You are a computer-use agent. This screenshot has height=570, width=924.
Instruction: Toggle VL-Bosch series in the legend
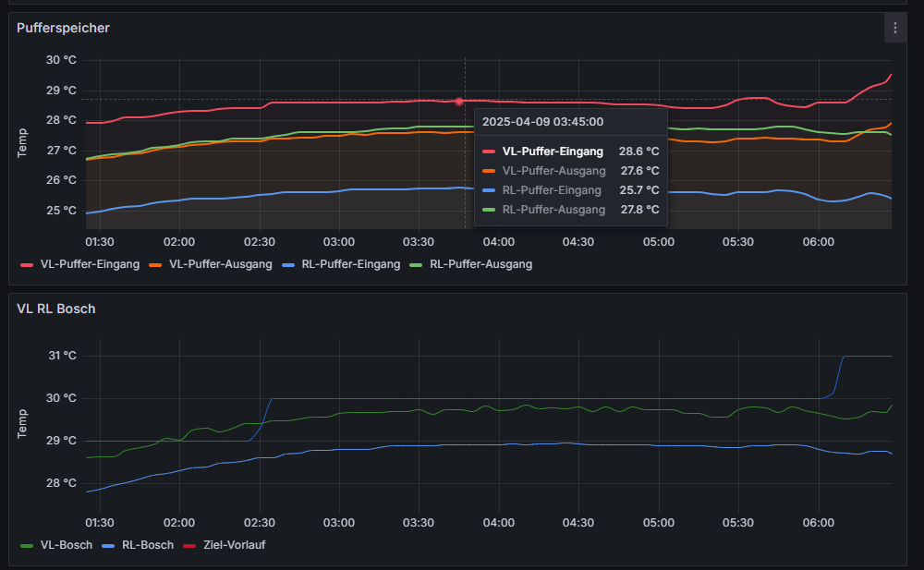click(x=66, y=545)
